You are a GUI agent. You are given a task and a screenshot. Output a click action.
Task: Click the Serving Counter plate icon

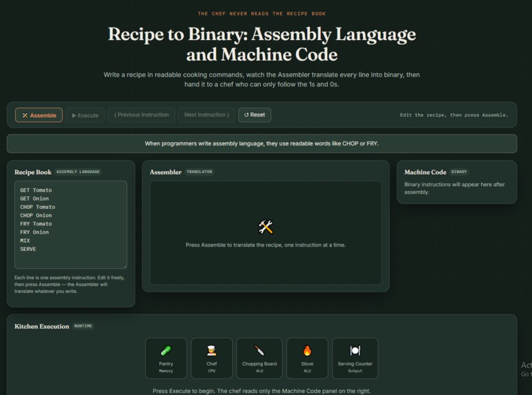[355, 350]
